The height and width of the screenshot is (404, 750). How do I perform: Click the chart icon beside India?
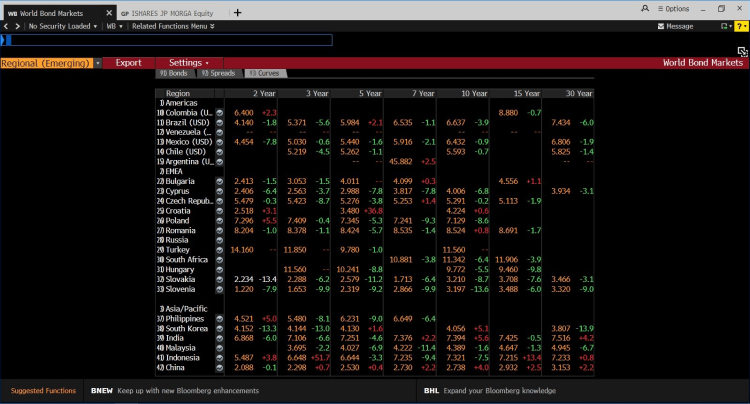220,338
